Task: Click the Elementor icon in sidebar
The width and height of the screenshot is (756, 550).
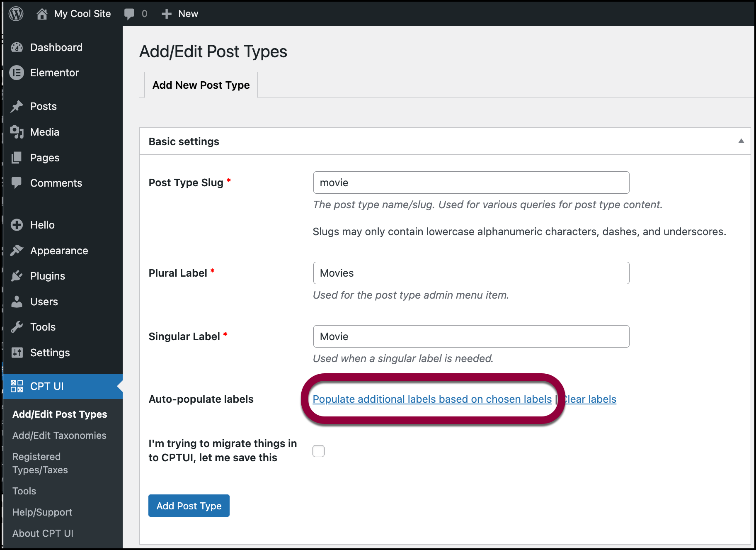Action: tap(17, 73)
